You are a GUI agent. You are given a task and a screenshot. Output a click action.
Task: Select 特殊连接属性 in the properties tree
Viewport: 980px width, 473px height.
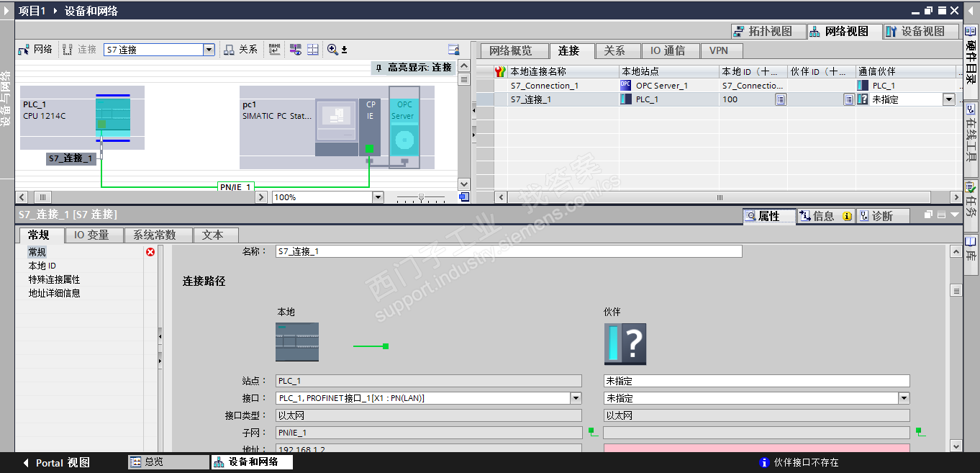click(x=55, y=279)
